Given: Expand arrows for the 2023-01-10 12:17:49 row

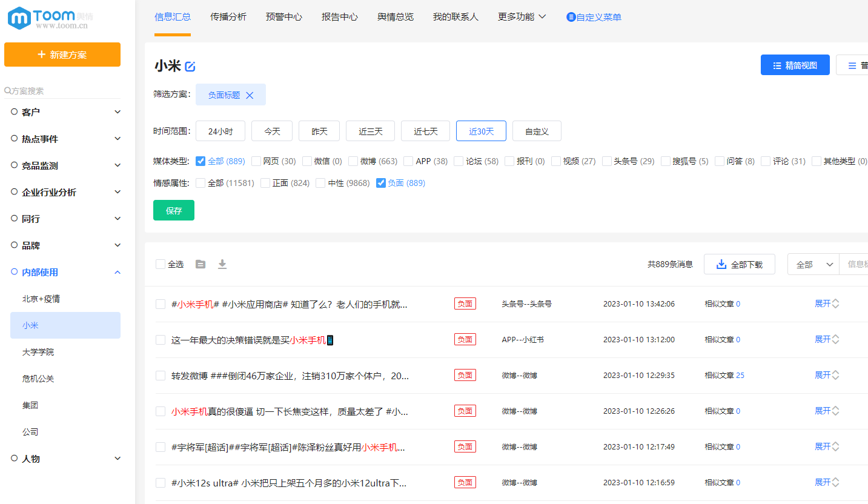Looking at the screenshot, I should (835, 447).
